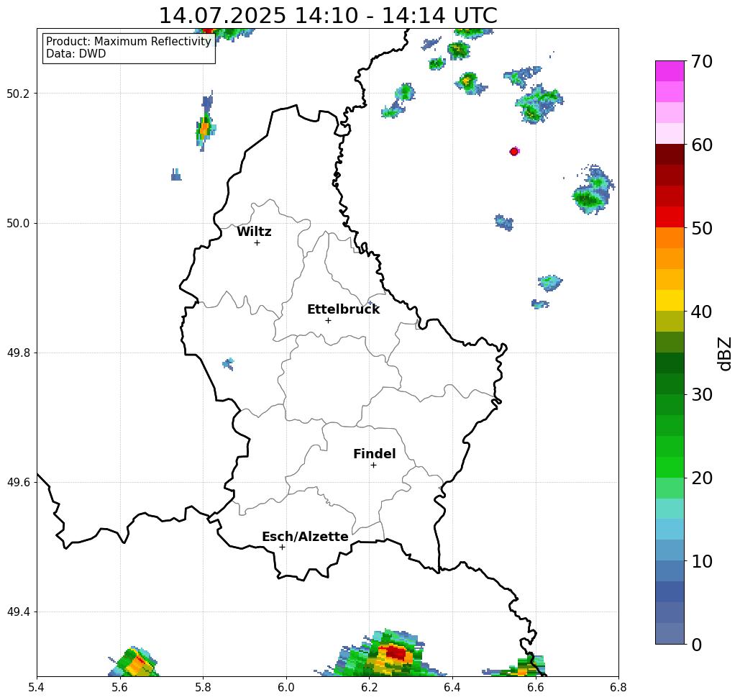740x700 pixels.
Task: Click the orange colorbar segment below 50
Action: tap(670, 238)
